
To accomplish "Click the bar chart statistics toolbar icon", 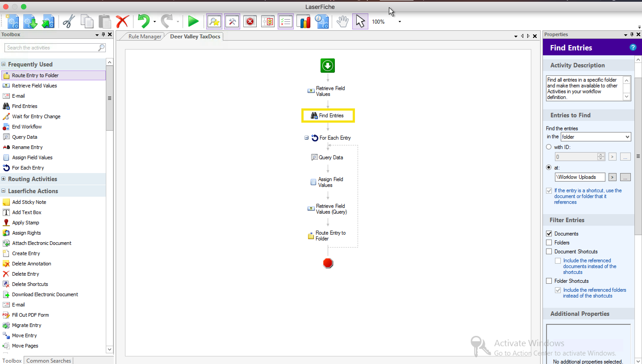I will (303, 21).
